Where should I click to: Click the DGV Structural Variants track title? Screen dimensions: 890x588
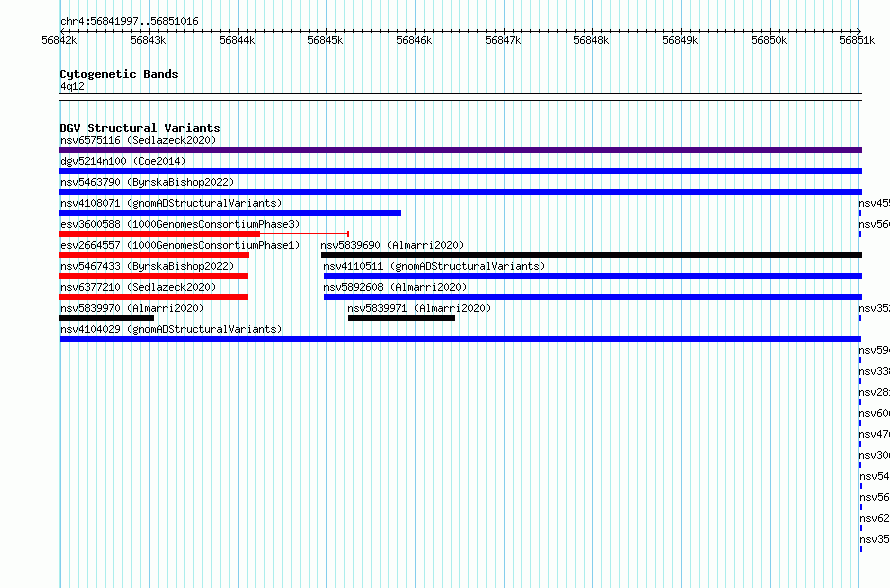click(140, 128)
